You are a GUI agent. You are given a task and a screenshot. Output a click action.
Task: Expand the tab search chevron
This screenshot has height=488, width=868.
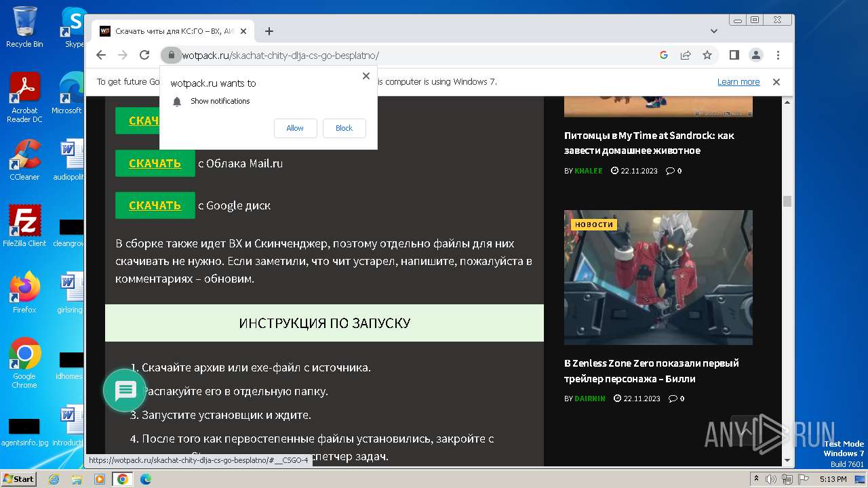coord(714,31)
